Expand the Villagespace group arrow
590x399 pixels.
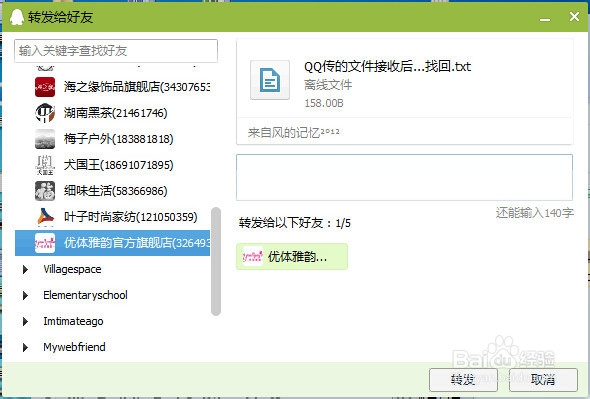coord(25,270)
